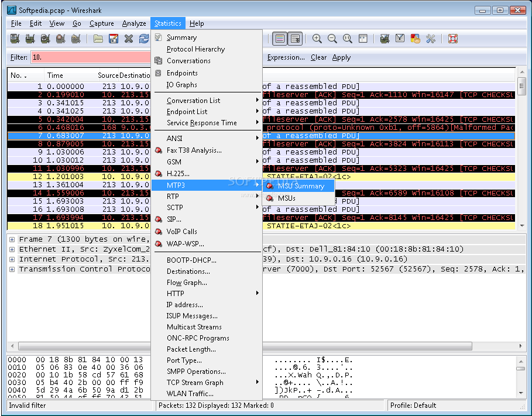Restart the running capture icon
The image size is (532, 416).
point(75,39)
